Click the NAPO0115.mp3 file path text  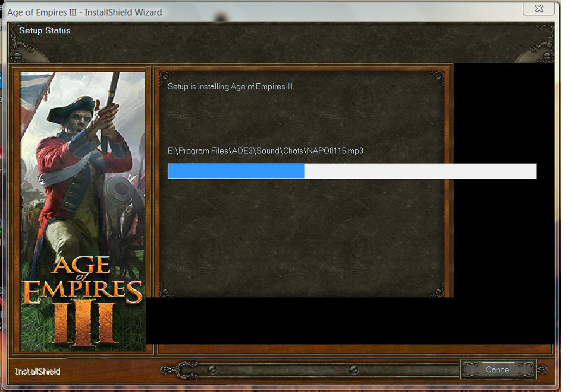[265, 151]
